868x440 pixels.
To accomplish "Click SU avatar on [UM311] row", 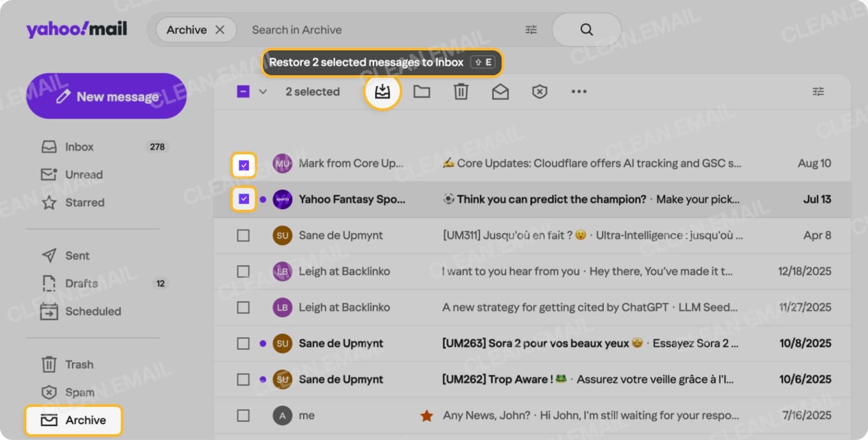I will click(x=282, y=235).
